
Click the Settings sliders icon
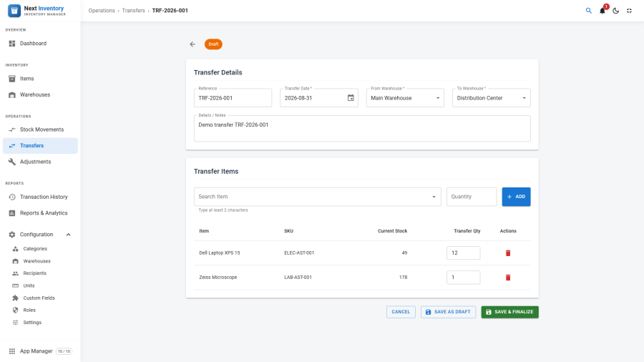point(15,323)
